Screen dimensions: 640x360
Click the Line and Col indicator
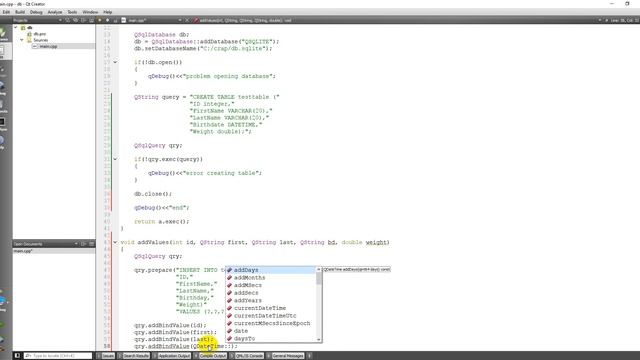tap(624, 20)
